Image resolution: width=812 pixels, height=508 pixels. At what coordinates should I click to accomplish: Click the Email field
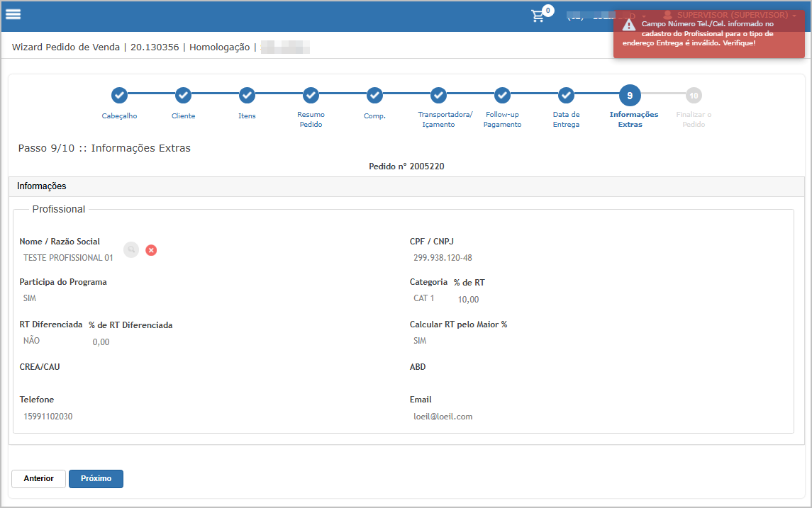[443, 417]
